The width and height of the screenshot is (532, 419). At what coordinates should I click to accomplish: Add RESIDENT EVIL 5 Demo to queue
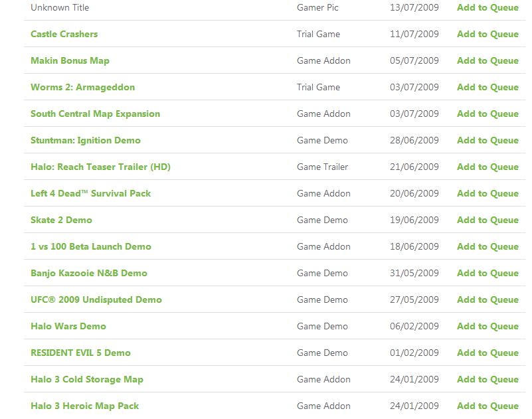pyautogui.click(x=488, y=353)
